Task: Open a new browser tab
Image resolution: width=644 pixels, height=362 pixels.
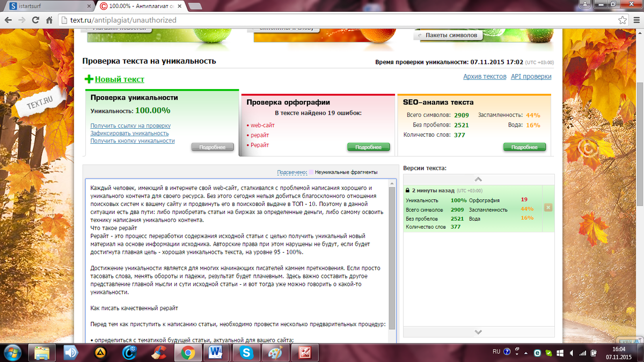Action: coord(195,6)
